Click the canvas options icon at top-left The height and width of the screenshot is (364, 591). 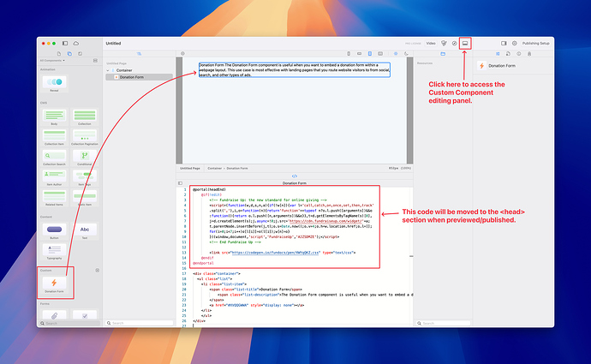pos(182,53)
